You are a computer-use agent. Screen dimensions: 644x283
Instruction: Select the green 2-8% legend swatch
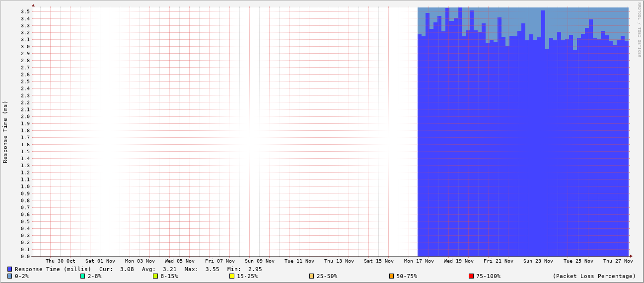click(82, 276)
